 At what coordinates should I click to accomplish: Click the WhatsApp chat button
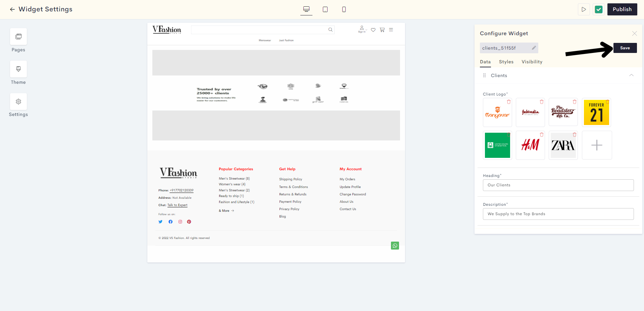coord(395,246)
